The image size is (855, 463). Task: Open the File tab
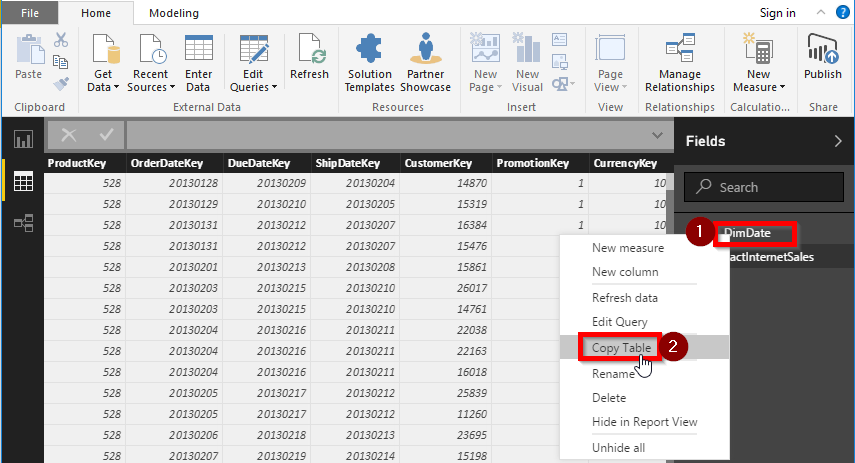click(x=30, y=13)
